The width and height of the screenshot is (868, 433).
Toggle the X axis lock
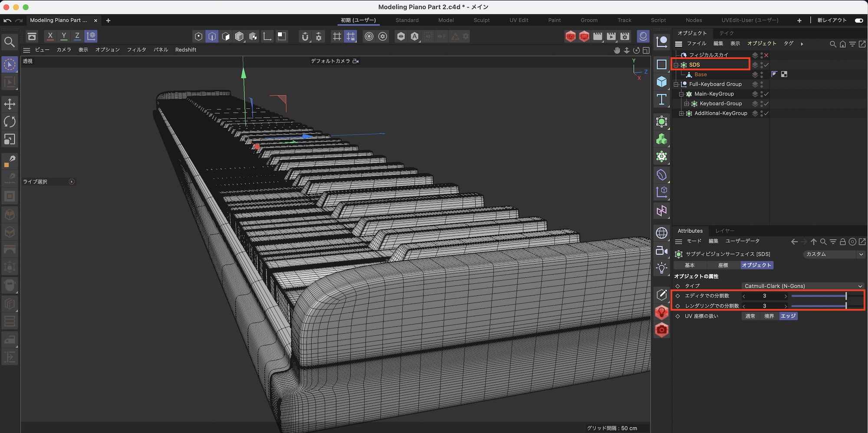click(x=50, y=36)
